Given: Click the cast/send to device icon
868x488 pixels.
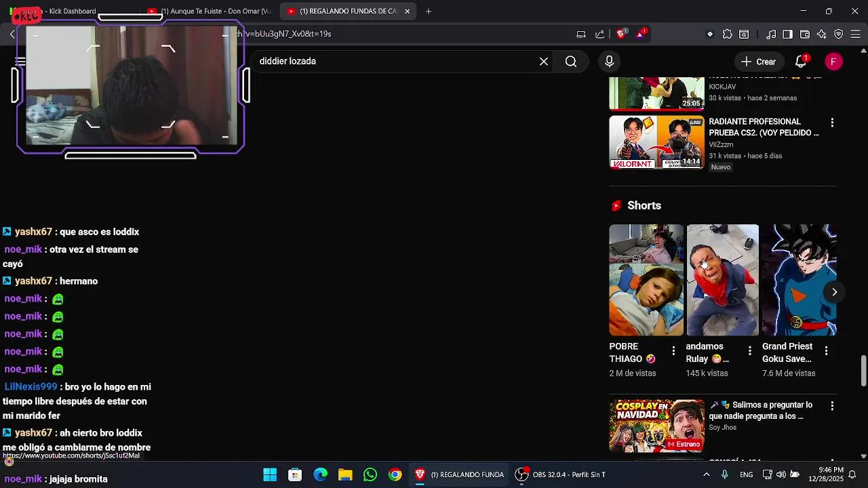Looking at the screenshot, I should tap(581, 34).
